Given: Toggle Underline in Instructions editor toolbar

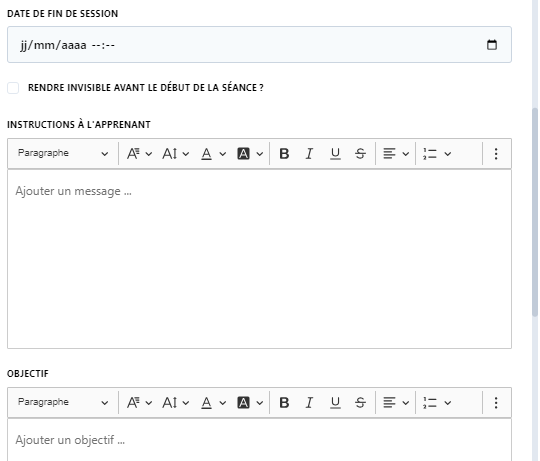Looking at the screenshot, I should (x=335, y=154).
